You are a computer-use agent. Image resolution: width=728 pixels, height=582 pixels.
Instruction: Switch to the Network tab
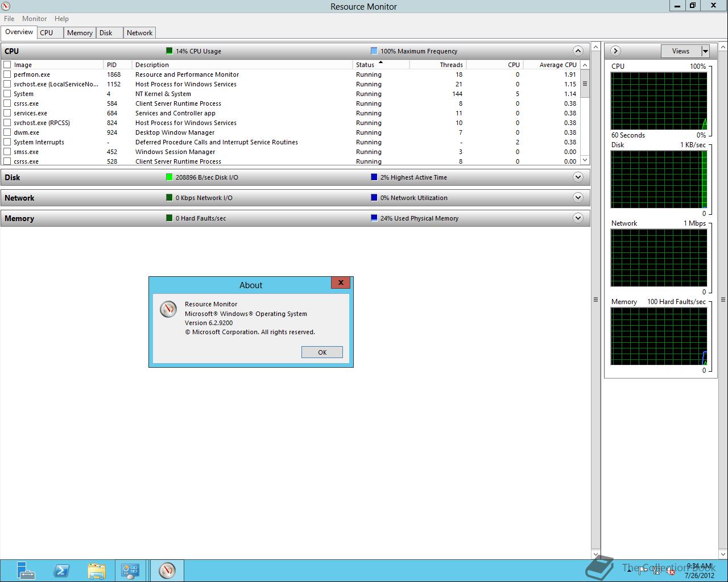pos(139,33)
